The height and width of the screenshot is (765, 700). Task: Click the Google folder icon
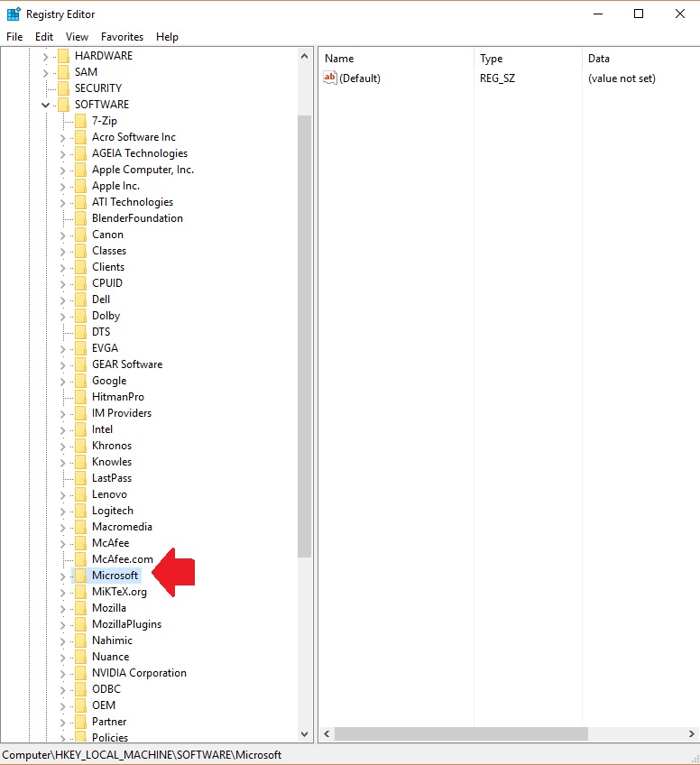pos(80,381)
